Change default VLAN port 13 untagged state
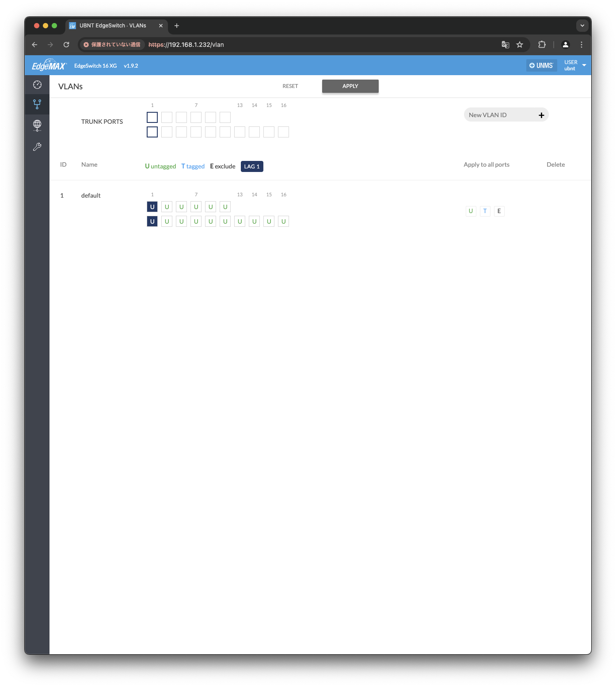The height and width of the screenshot is (687, 616). click(x=240, y=221)
